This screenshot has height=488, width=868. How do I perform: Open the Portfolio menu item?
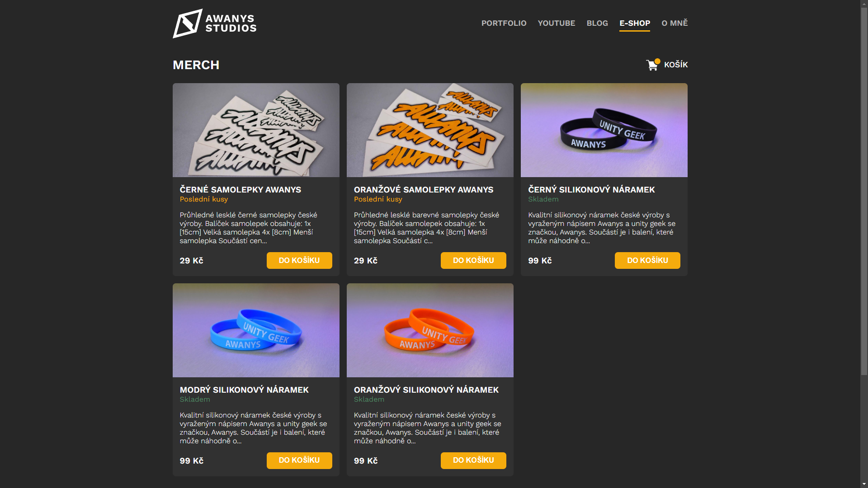[x=504, y=23]
